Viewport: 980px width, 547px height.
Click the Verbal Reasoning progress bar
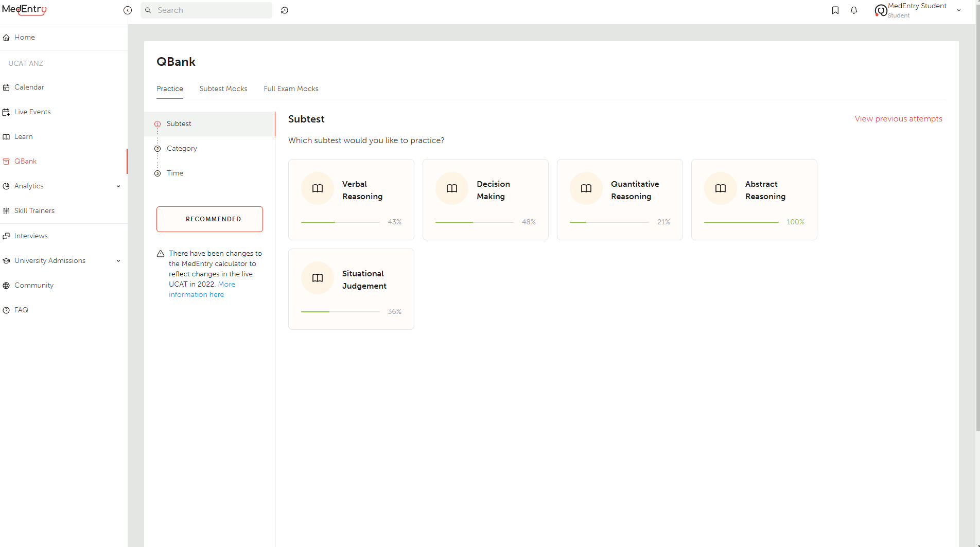(340, 222)
